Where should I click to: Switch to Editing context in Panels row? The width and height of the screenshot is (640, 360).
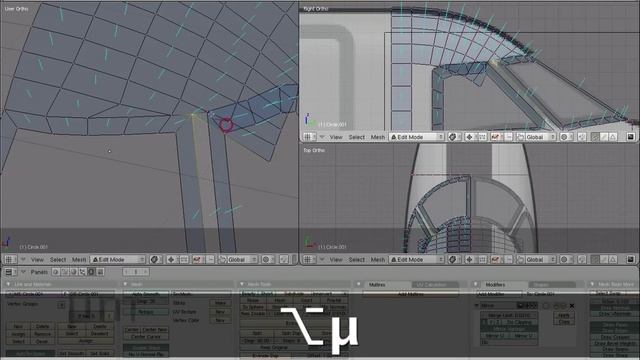click(x=91, y=272)
